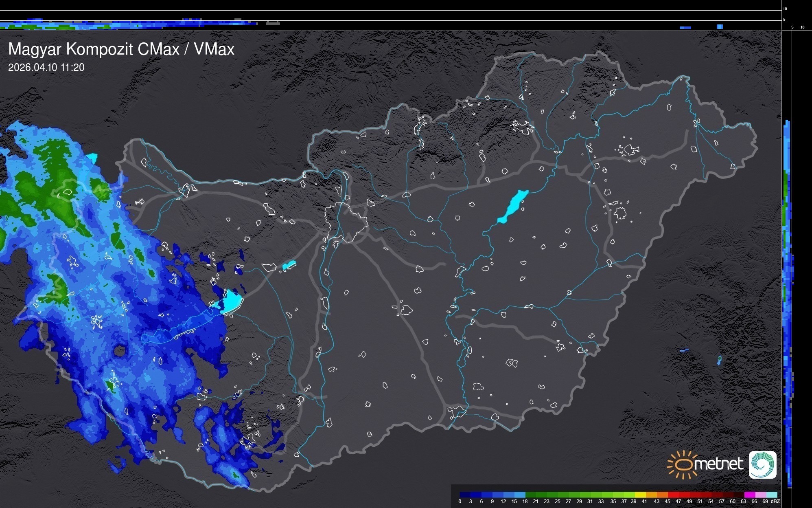The width and height of the screenshot is (812, 508).
Task: Click the 2026.04.10 11:20 timestamp
Action: click(x=46, y=68)
